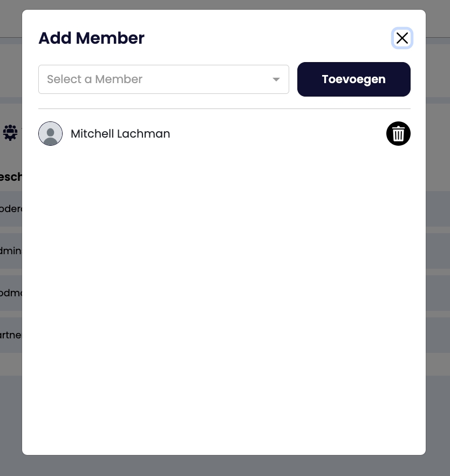Select the Mitchell Lachman name text

[x=120, y=134]
